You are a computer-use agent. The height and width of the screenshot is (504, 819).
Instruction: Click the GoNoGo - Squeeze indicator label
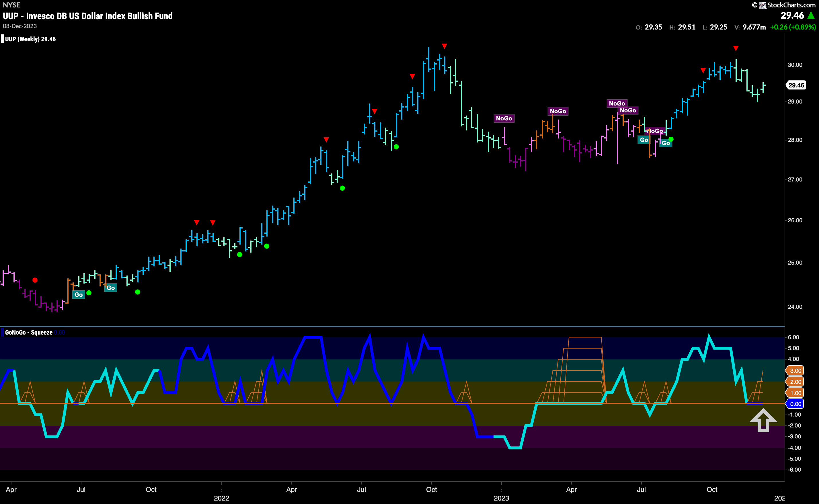click(29, 332)
